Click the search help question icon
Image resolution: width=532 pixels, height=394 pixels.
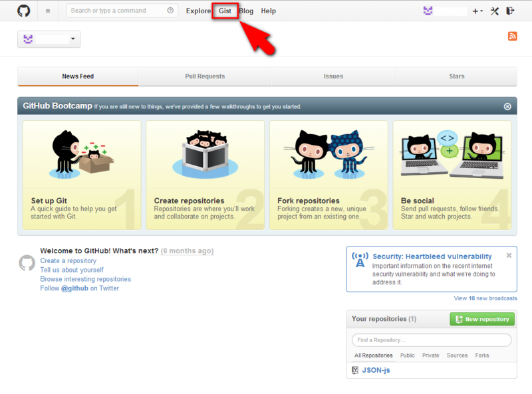tap(170, 11)
